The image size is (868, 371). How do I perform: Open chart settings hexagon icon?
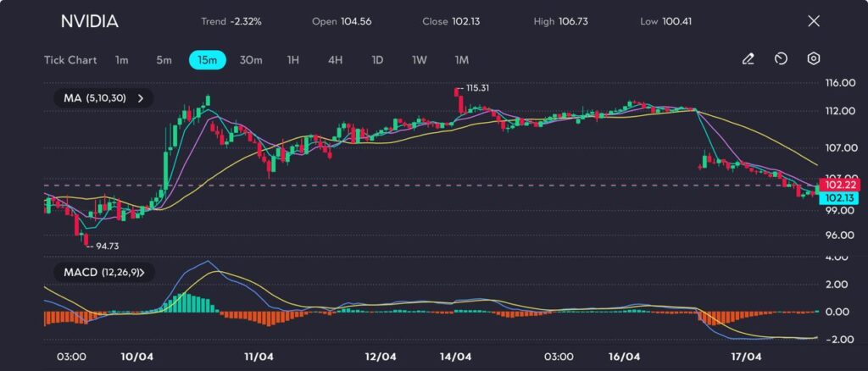point(813,59)
